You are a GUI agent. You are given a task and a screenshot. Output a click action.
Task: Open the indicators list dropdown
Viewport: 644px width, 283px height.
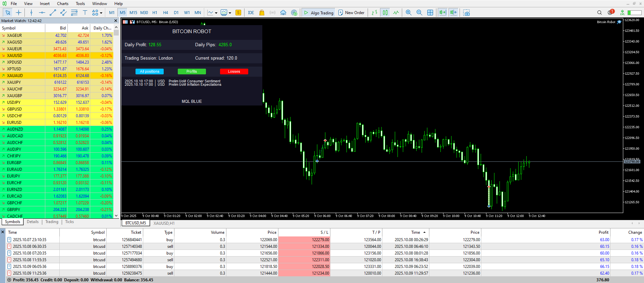212,13
